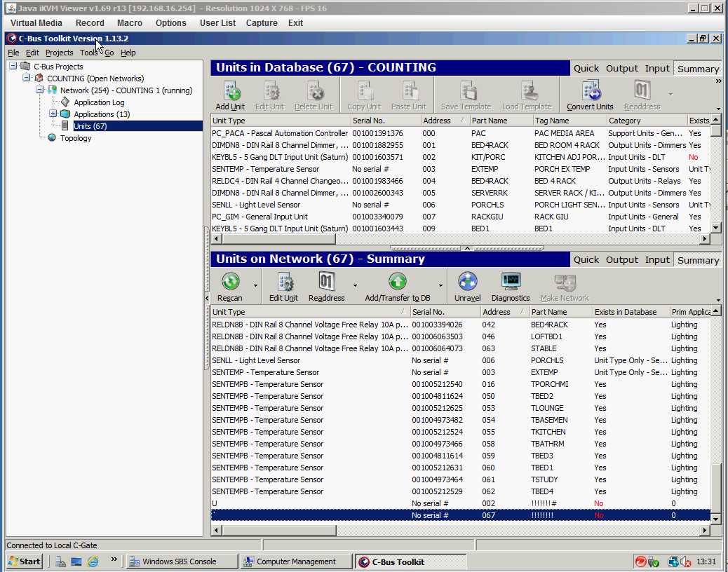This screenshot has width=728, height=572.
Task: Click the Paste Unit toolbar icon
Action: 410,91
